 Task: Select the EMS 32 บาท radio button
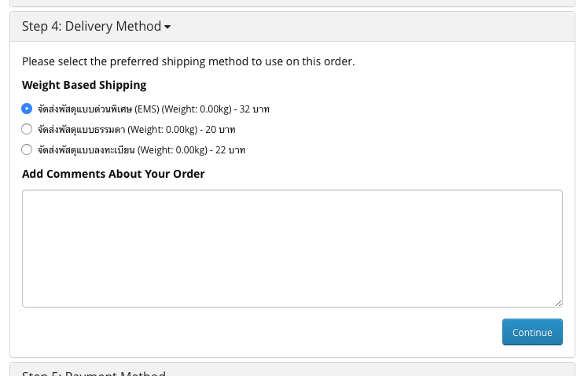[x=27, y=109]
